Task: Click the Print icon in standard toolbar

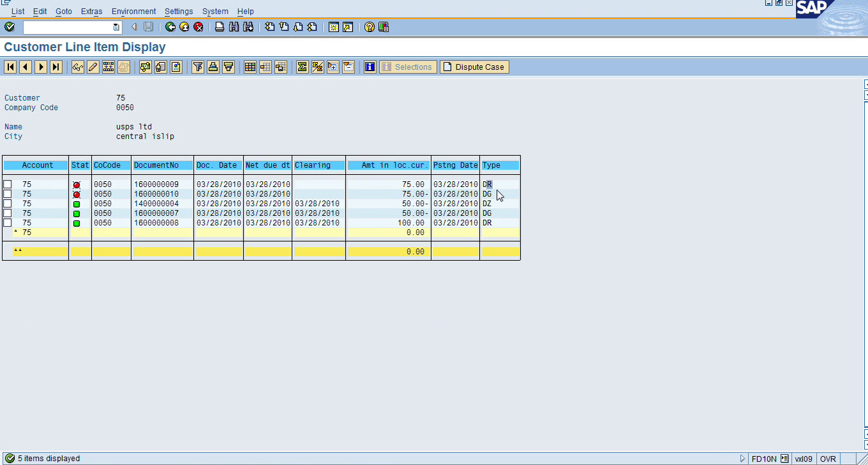Action: click(x=219, y=27)
